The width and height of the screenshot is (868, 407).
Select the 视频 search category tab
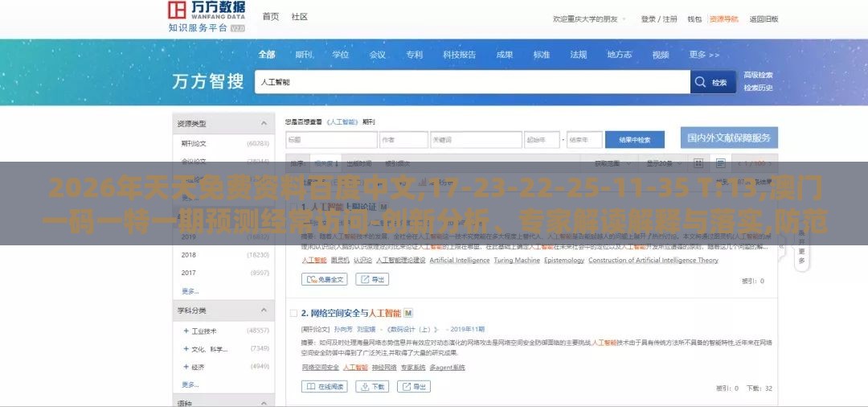point(661,55)
